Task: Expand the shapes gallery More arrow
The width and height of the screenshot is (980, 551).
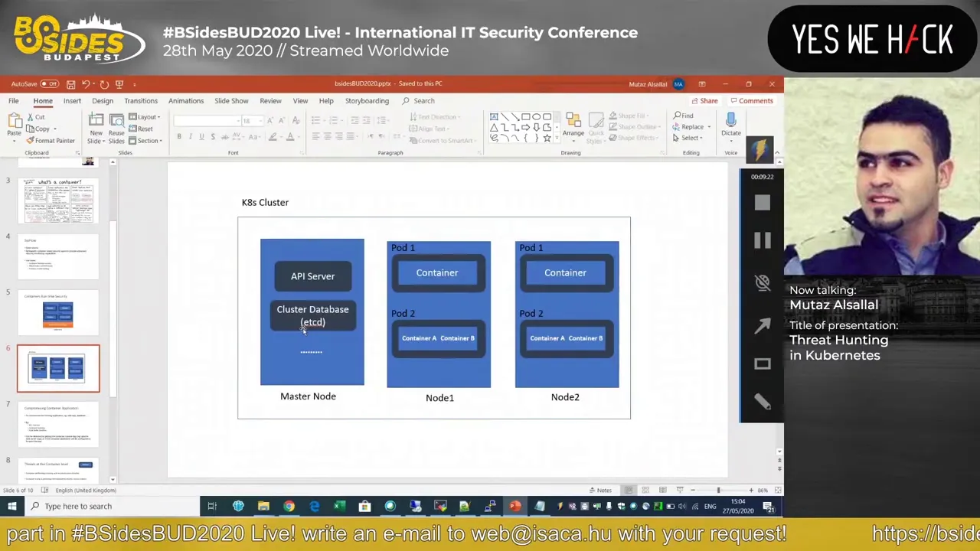Action: click(x=556, y=139)
